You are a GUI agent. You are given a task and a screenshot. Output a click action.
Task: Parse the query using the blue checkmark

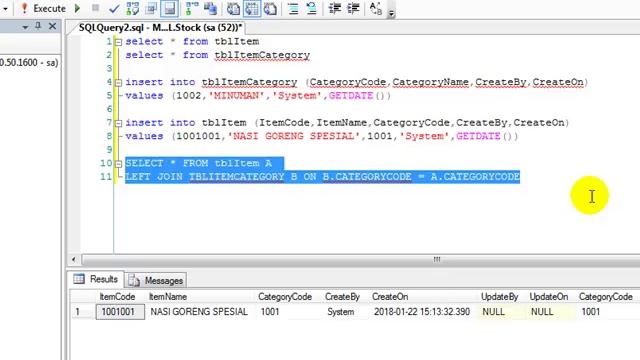click(x=114, y=9)
